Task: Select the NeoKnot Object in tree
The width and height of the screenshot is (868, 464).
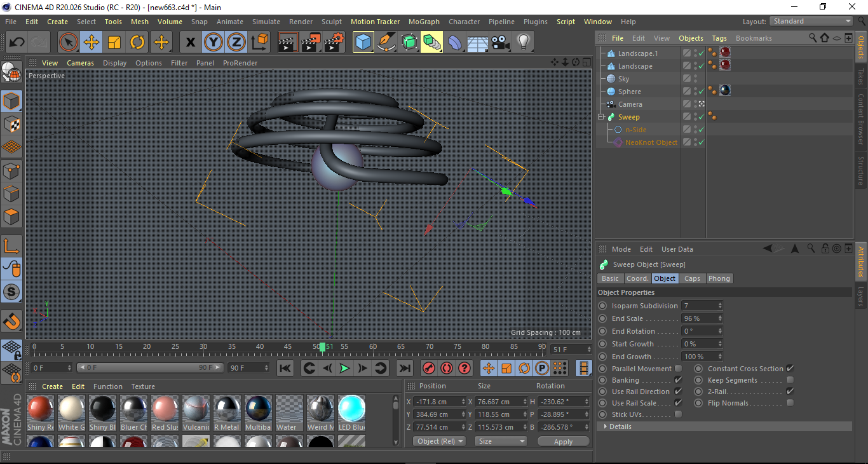Action: point(651,142)
